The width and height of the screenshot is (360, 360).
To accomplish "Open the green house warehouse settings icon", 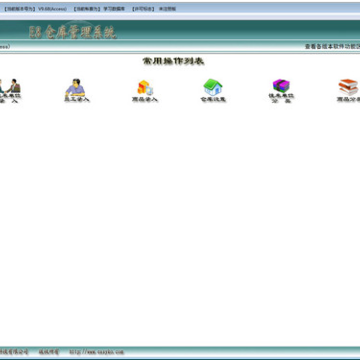I will tap(213, 87).
